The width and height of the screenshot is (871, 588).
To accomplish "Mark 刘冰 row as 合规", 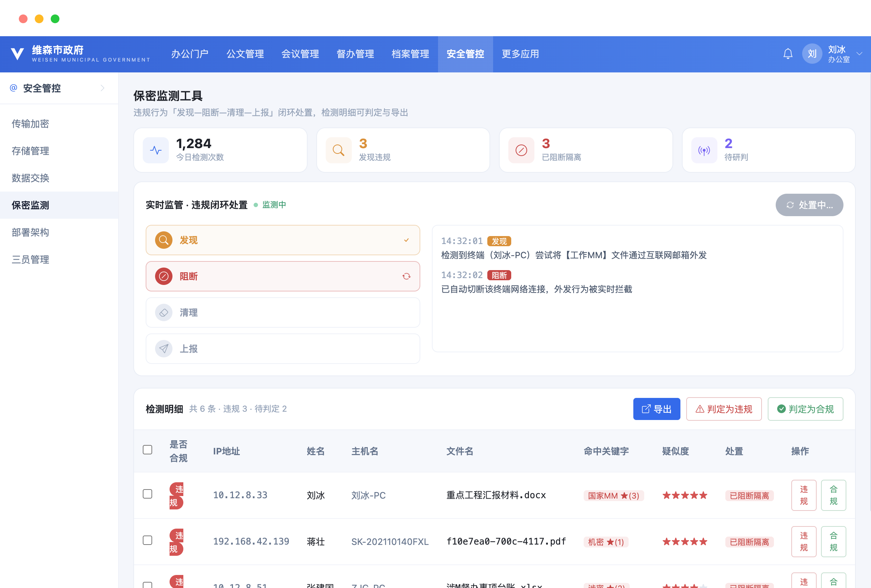I will [833, 495].
